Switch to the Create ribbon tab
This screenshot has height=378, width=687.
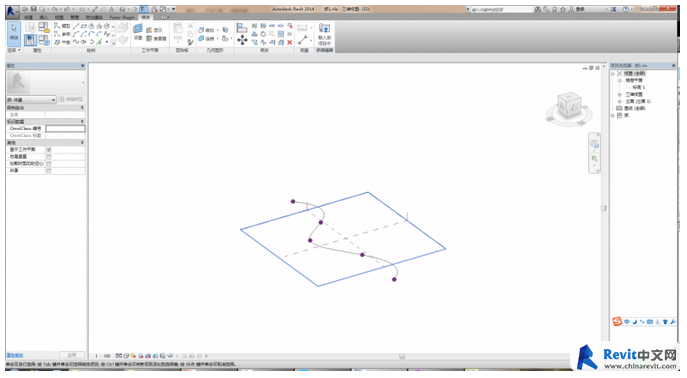pyautogui.click(x=28, y=18)
